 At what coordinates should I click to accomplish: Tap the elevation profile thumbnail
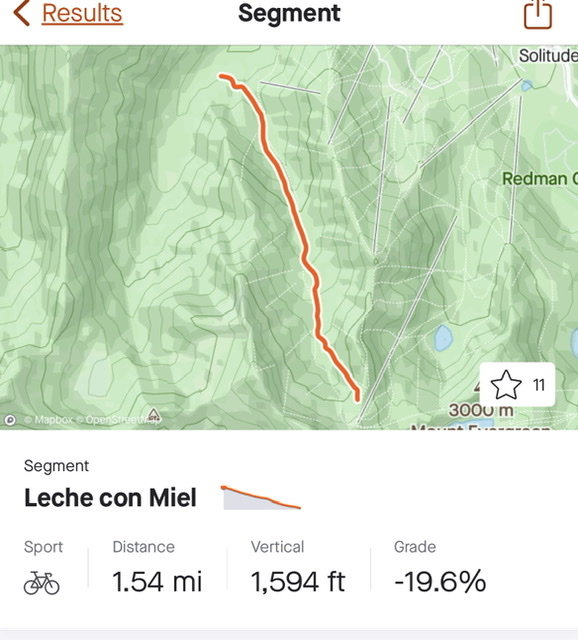261,498
